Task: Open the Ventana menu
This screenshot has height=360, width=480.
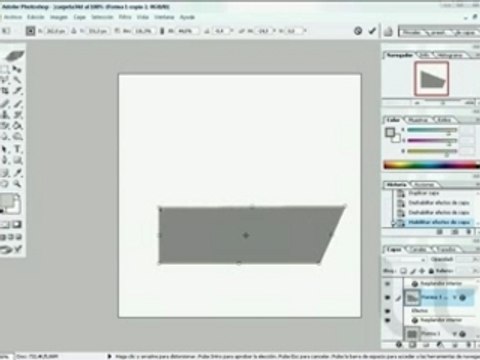Action: coord(164,17)
